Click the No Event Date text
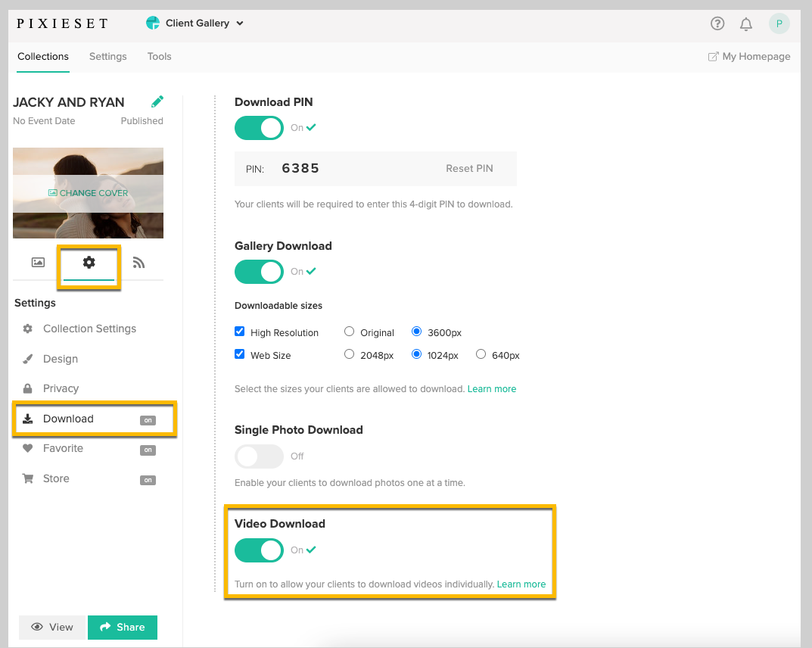This screenshot has height=648, width=812. click(x=44, y=120)
